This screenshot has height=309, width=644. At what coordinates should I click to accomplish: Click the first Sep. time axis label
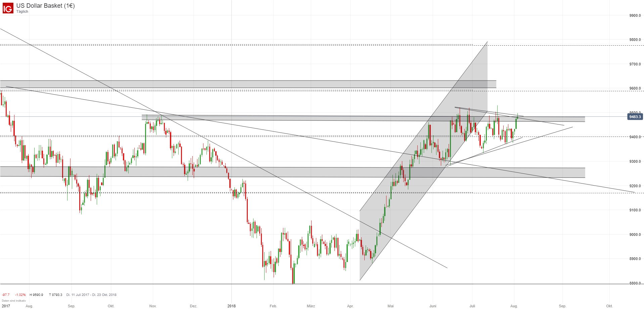pos(71,306)
